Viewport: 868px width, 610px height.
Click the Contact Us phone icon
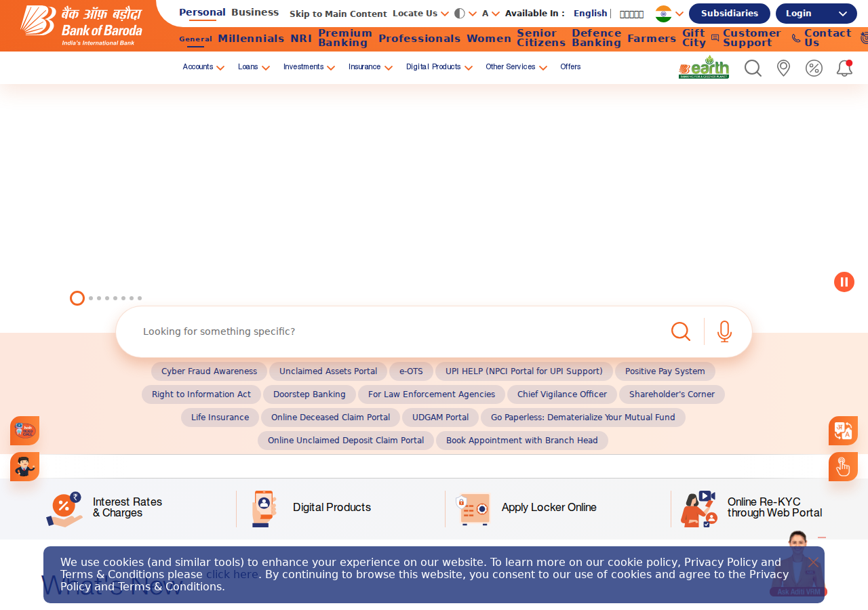(x=796, y=38)
